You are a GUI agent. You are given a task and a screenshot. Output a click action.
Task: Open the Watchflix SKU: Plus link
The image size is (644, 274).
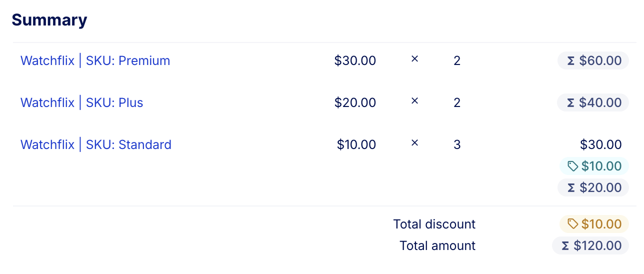81,103
